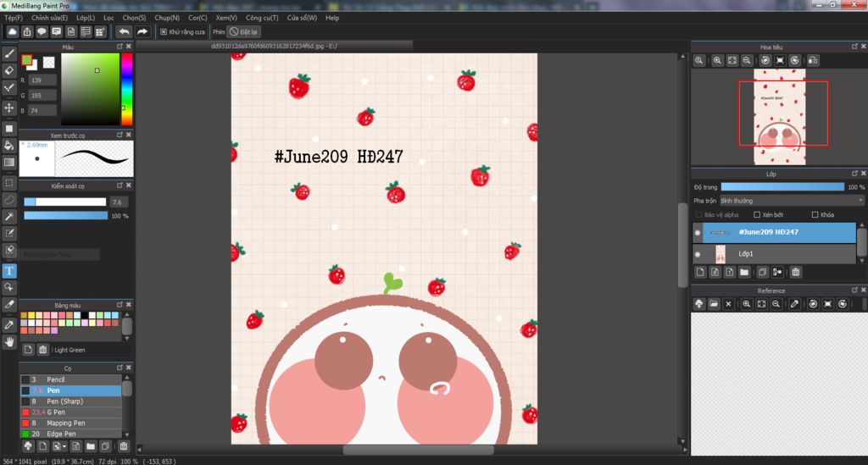The width and height of the screenshot is (868, 465).
Task: Select the Hand pan tool
Action: (x=8, y=342)
